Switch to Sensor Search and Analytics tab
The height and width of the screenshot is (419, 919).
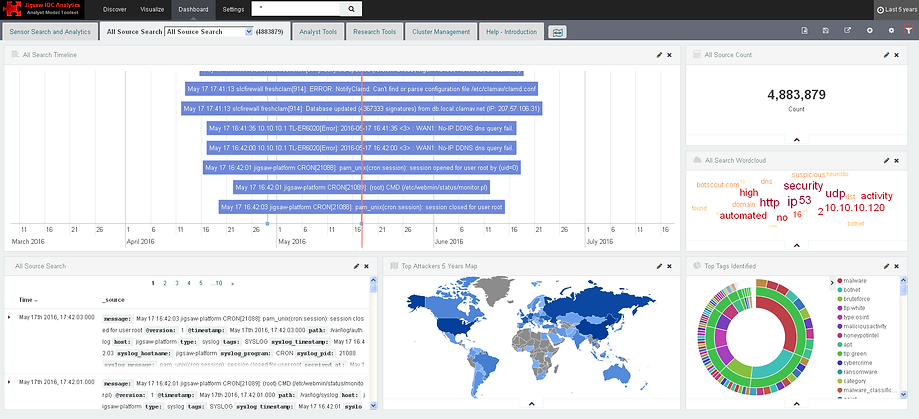[x=50, y=32]
